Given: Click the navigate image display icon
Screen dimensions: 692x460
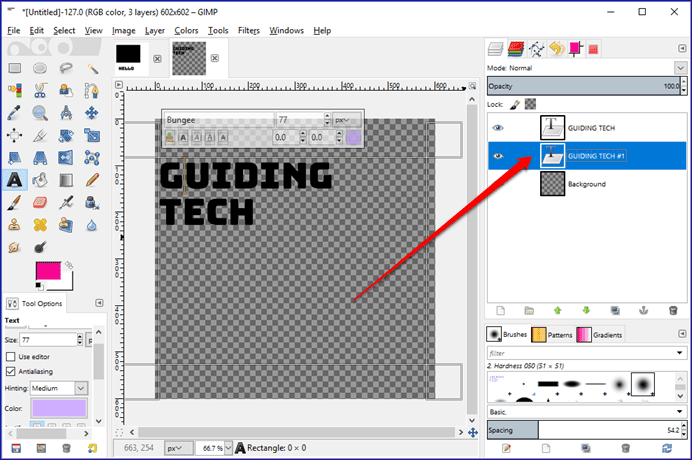Looking at the screenshot, I should (x=473, y=433).
